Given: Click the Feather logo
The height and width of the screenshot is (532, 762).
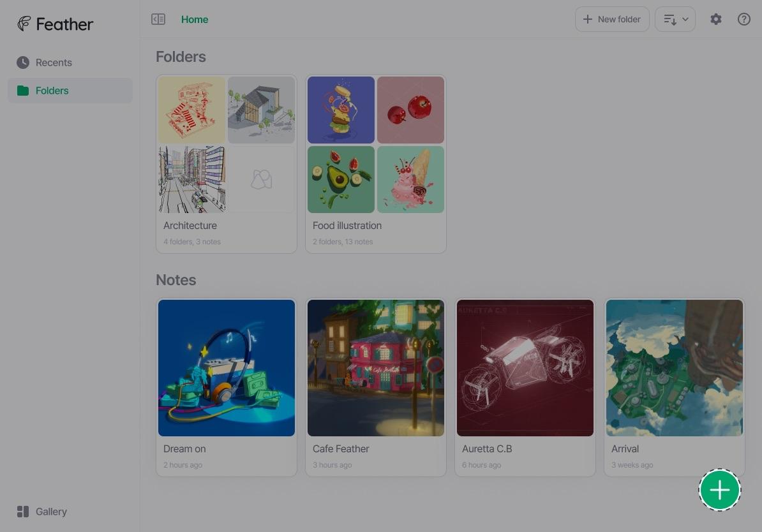Looking at the screenshot, I should pyautogui.click(x=55, y=24).
